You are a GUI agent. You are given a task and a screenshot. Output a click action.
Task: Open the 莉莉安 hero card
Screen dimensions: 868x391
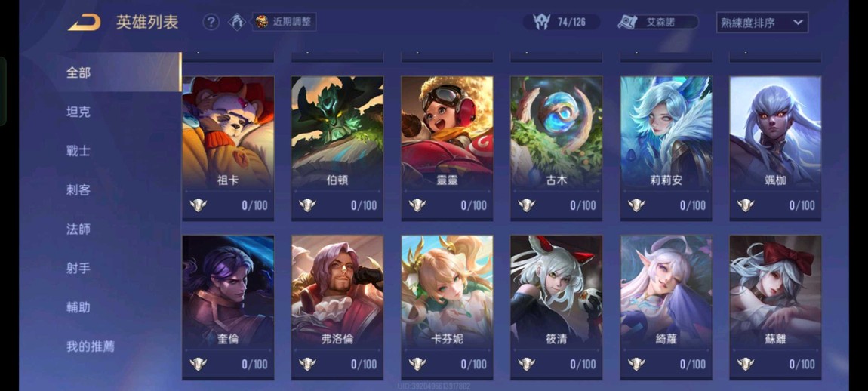coord(666,149)
